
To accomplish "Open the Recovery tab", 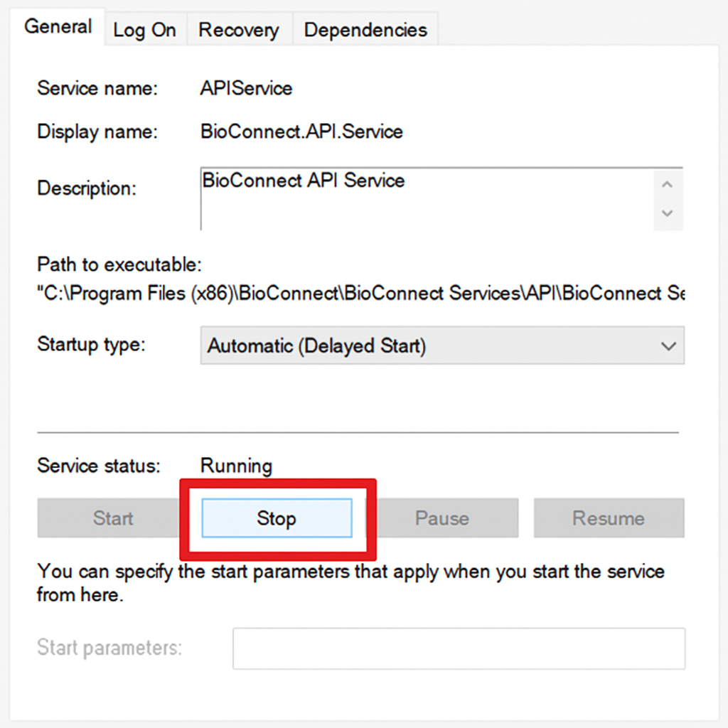I will pyautogui.click(x=239, y=29).
